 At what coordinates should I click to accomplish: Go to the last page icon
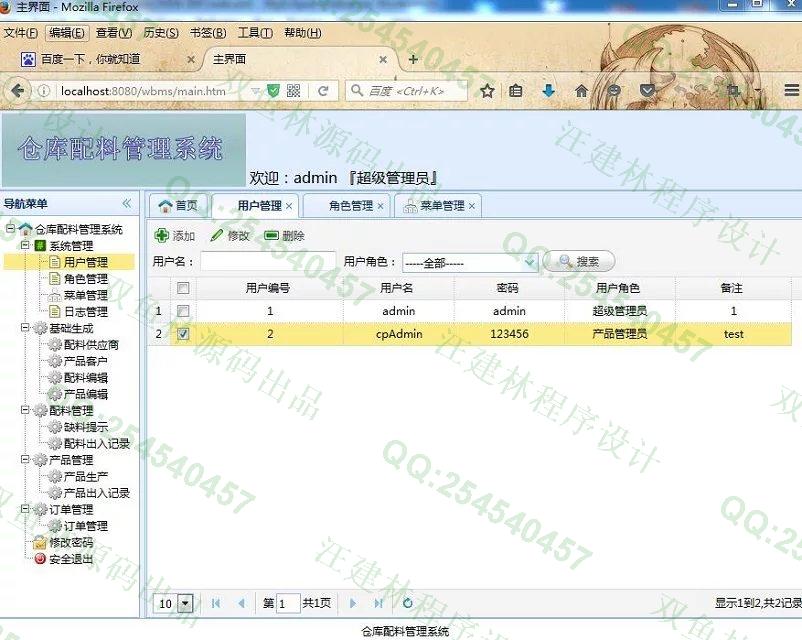tap(378, 603)
